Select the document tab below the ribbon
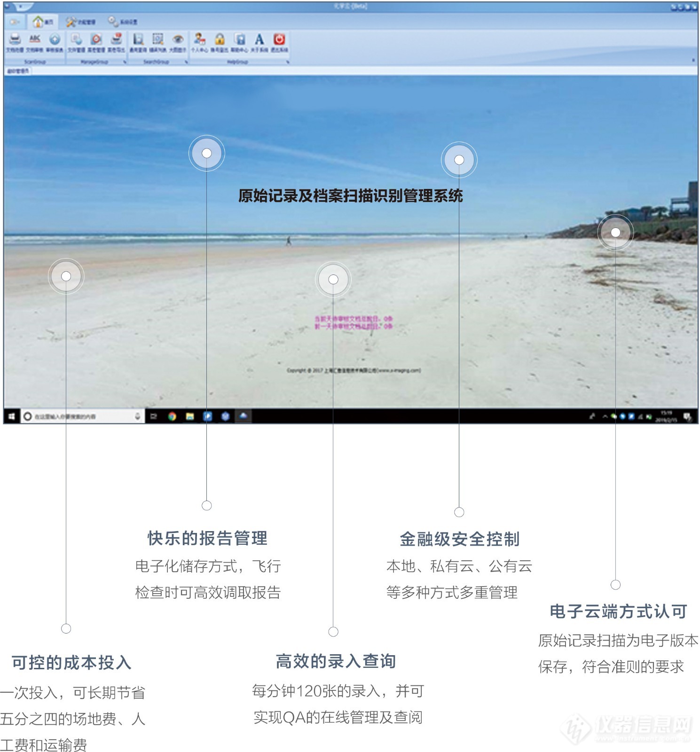Viewport: 700px width, 752px height. [x=18, y=71]
